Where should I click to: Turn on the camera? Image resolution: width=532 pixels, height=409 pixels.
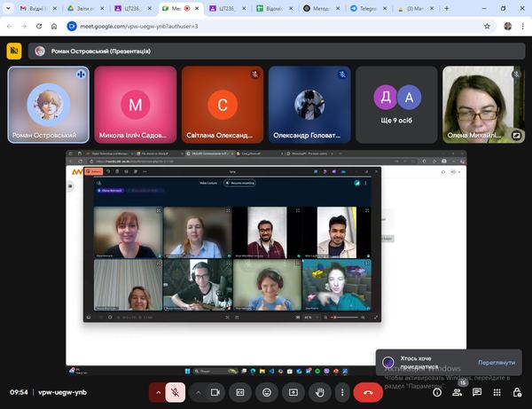point(215,392)
